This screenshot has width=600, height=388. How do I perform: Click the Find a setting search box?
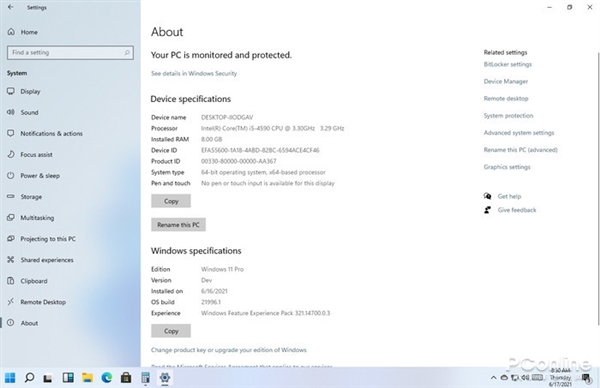70,52
